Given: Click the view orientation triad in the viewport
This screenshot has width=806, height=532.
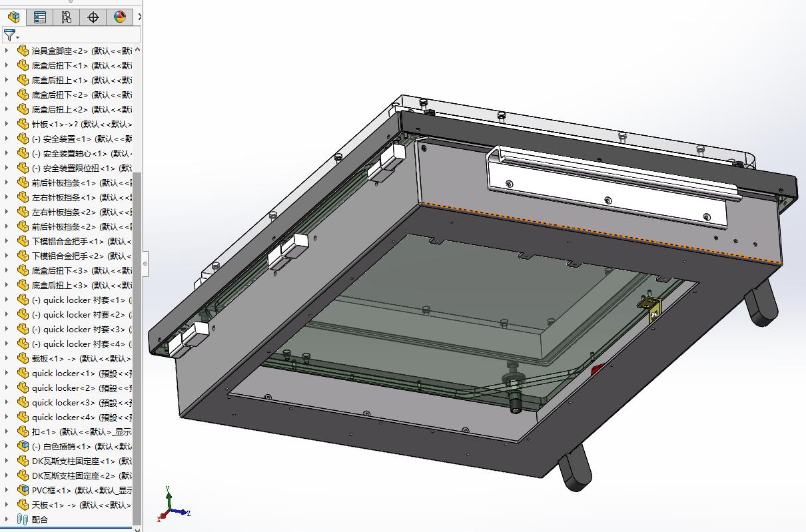Looking at the screenshot, I should [175, 505].
